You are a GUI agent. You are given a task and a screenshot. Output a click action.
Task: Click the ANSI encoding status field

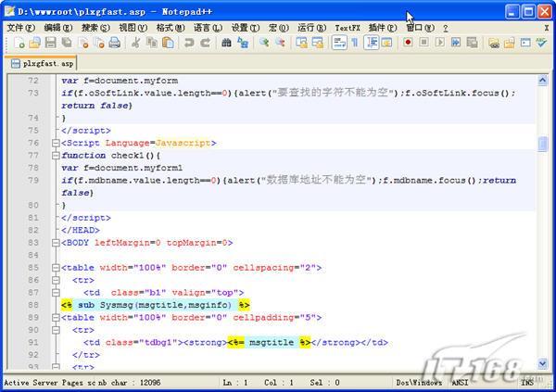coord(460,383)
